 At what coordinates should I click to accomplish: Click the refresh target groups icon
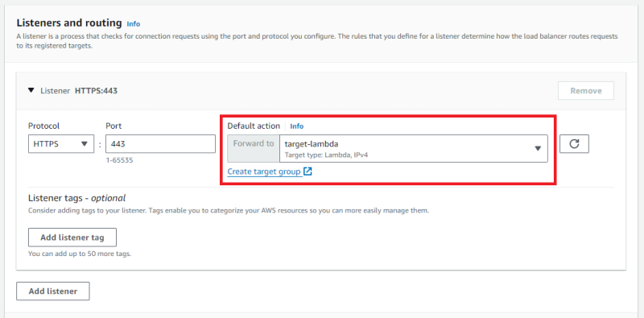click(574, 144)
